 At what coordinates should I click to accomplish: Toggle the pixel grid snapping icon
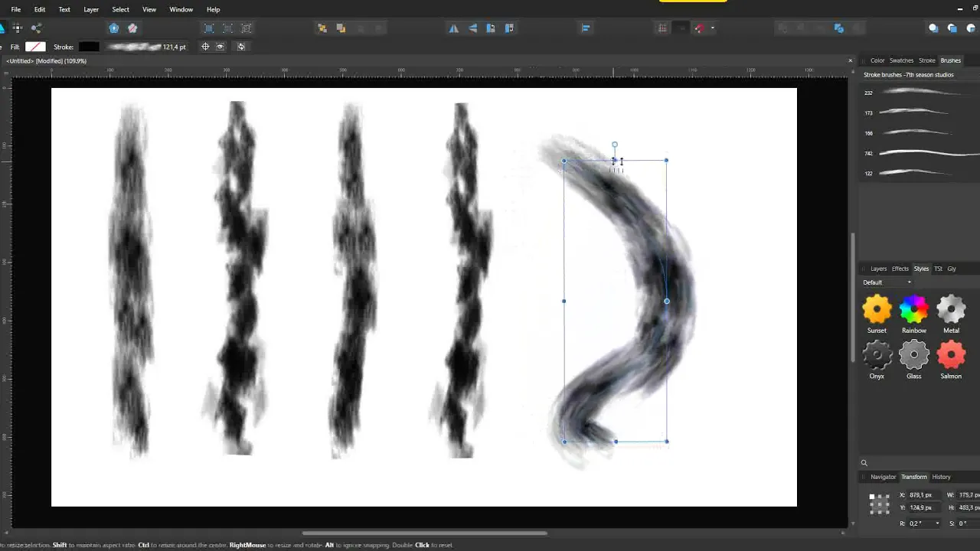662,28
